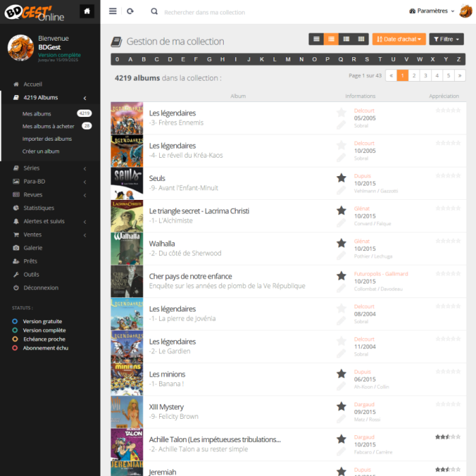Open the Date d'achat sort dropdown
The width and height of the screenshot is (476, 476).
click(399, 39)
